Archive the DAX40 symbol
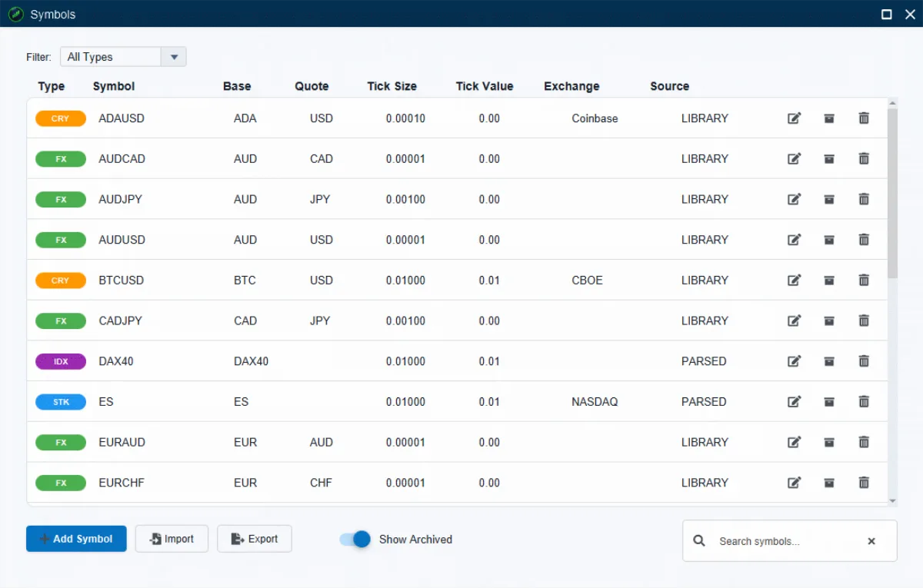The width and height of the screenshot is (923, 588). click(829, 361)
